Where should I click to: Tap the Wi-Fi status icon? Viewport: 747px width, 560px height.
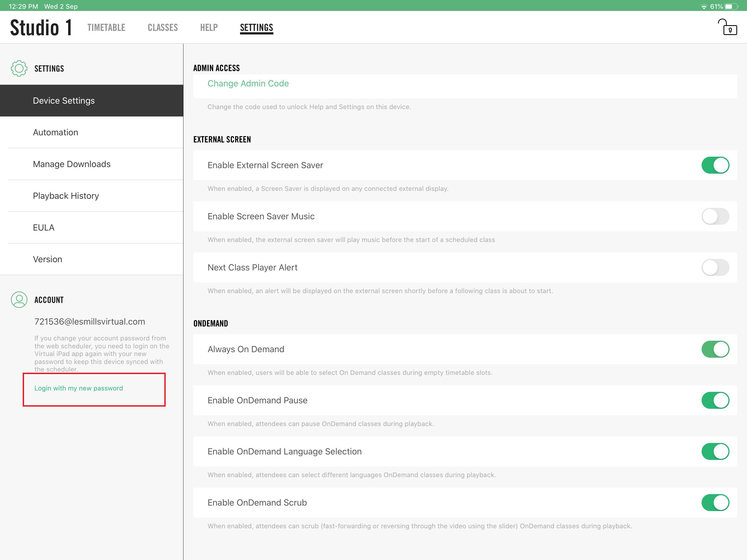point(704,6)
